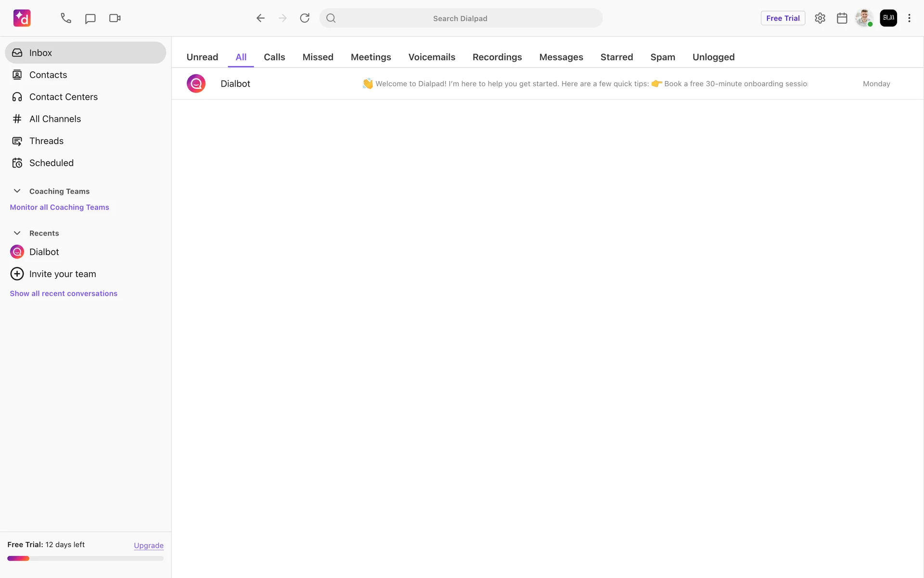This screenshot has height=578, width=924.
Task: Open the calendar icon
Action: click(842, 18)
